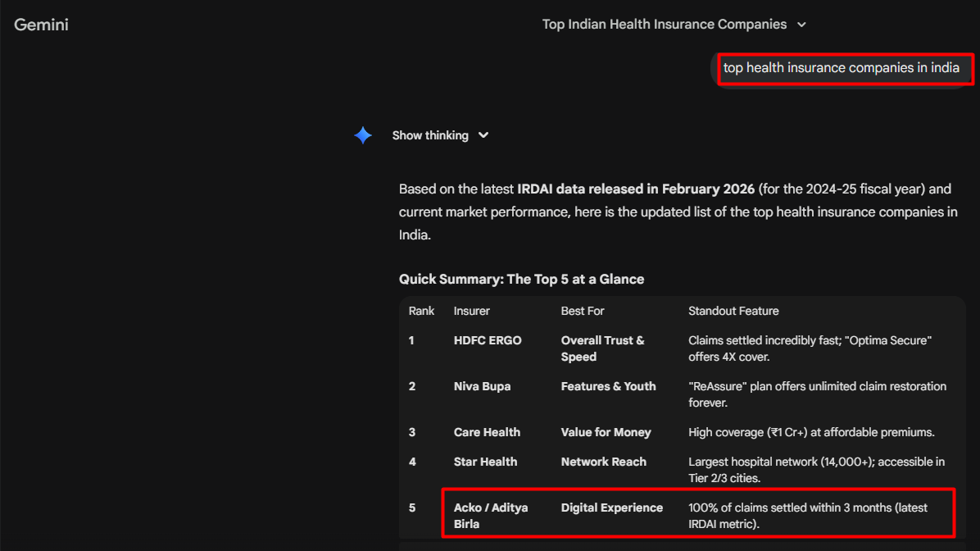Click the Care Health insurer cell
The image size is (980, 551).
pos(487,432)
